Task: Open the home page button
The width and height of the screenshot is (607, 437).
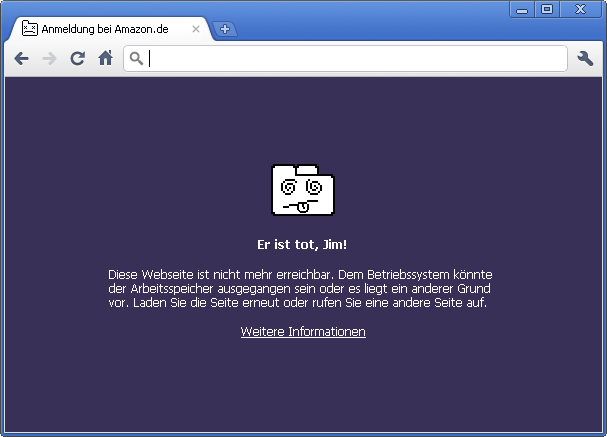Action: click(105, 58)
